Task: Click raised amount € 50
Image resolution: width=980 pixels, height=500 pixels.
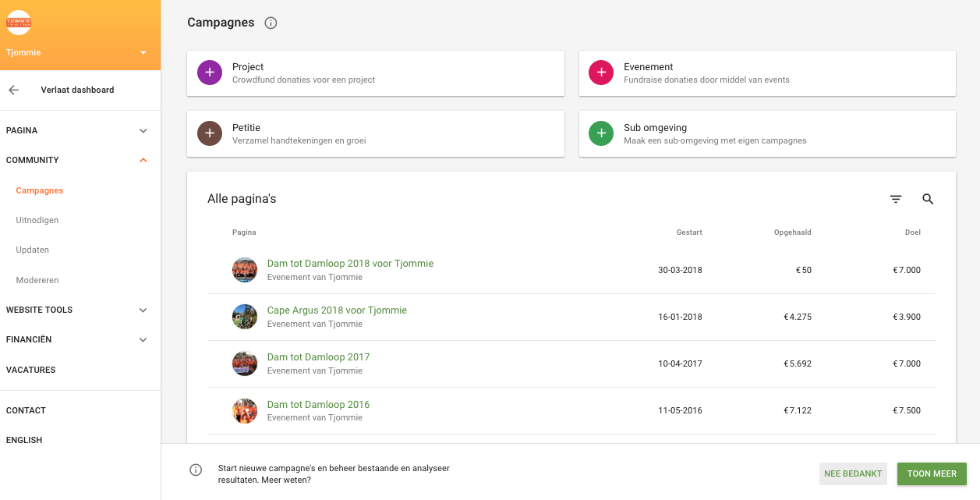Action: click(x=804, y=271)
